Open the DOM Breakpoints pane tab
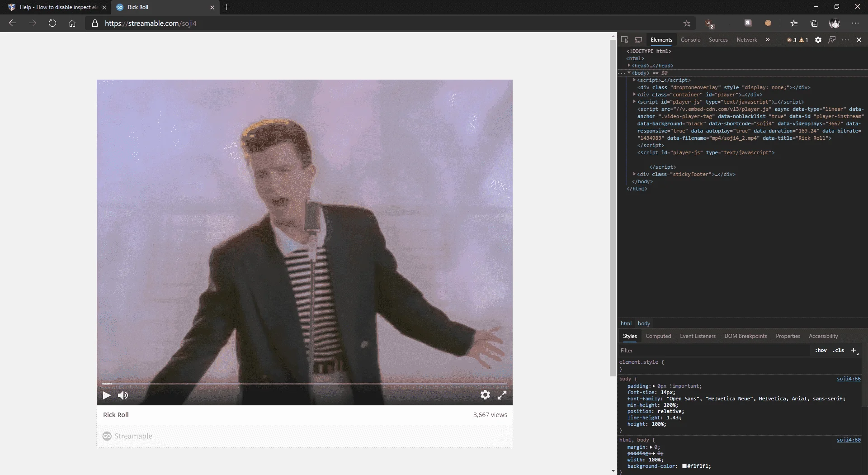868x475 pixels. pos(745,336)
